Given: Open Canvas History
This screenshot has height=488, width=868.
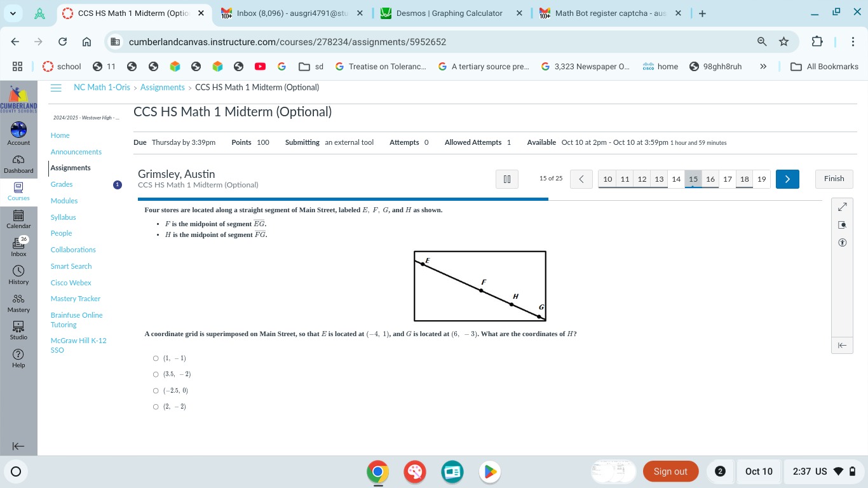Looking at the screenshot, I should click(18, 275).
